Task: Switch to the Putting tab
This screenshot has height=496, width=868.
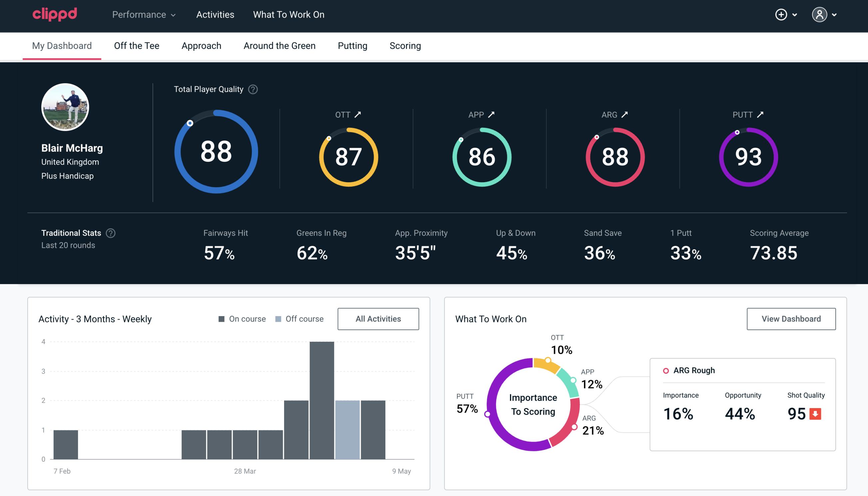Action: pos(352,45)
